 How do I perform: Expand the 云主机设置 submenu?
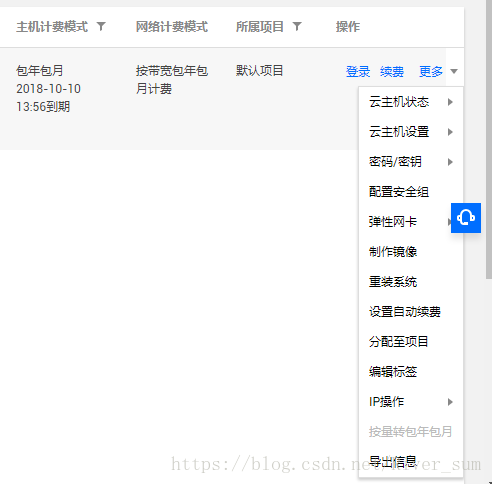[411, 132]
